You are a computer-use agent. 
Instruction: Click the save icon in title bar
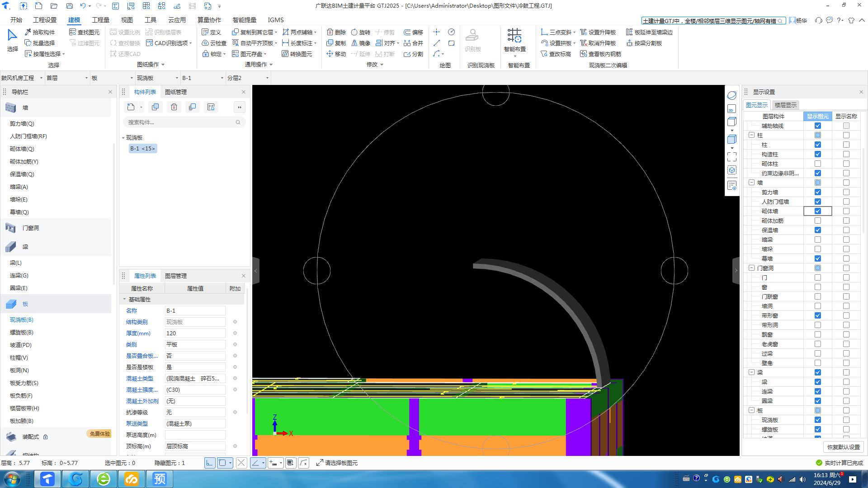pyautogui.click(x=70, y=6)
